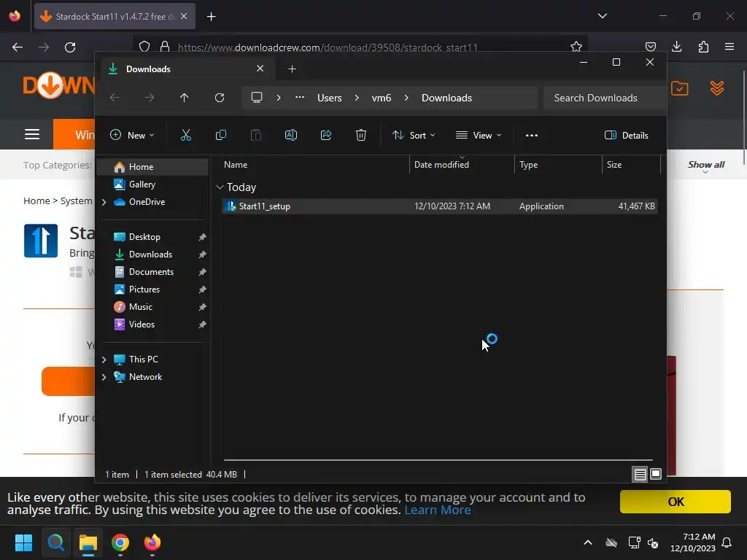The height and width of the screenshot is (560, 747).
Task: Click the Share icon in Explorer toolbar
Action: click(x=326, y=135)
